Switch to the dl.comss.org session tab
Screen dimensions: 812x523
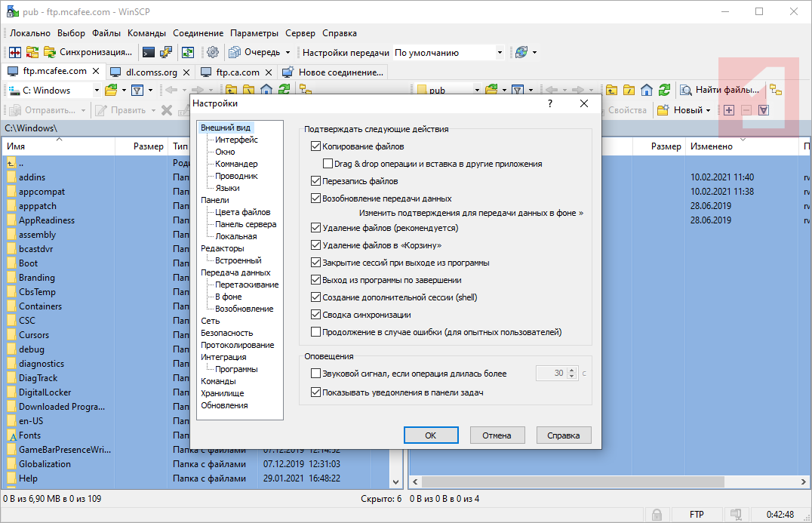pos(151,72)
